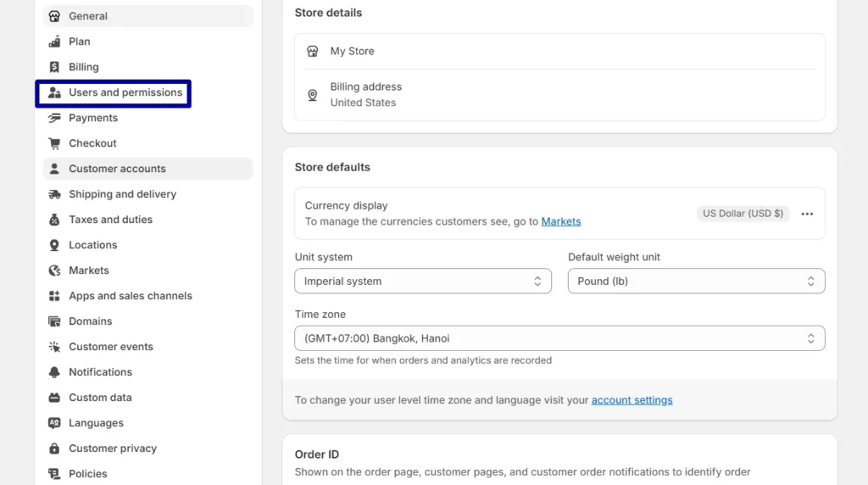Open the Unit system dropdown
This screenshot has width=868, height=485.
click(423, 282)
